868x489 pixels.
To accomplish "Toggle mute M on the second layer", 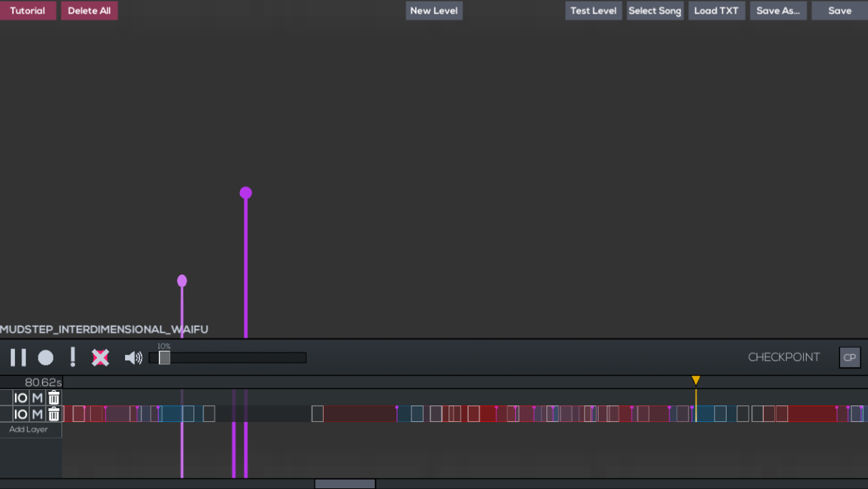I will click(37, 414).
